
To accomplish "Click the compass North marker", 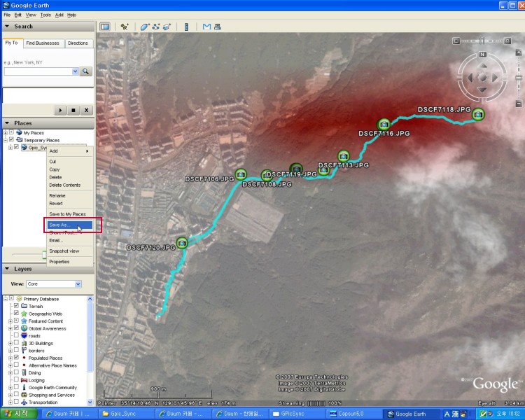I will [x=482, y=55].
